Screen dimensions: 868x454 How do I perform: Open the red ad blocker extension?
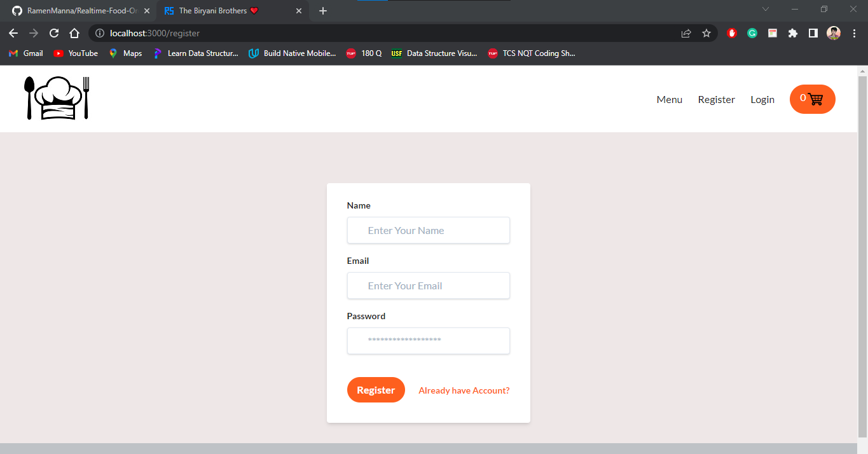coord(732,33)
